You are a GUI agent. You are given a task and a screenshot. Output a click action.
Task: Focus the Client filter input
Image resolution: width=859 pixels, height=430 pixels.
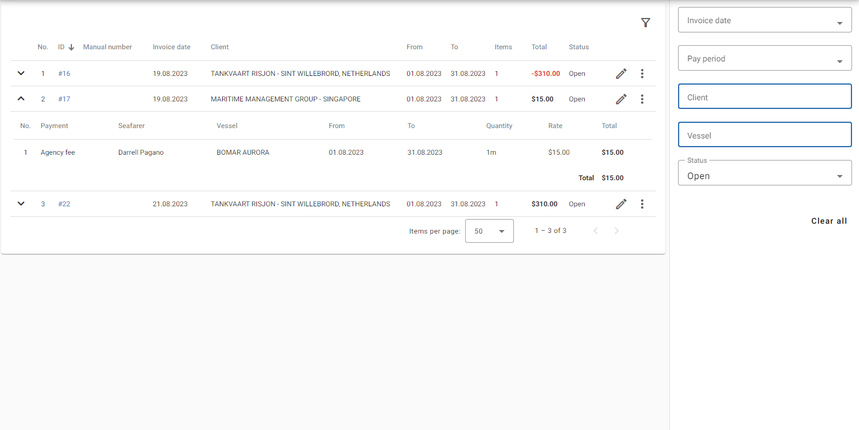[x=765, y=96]
